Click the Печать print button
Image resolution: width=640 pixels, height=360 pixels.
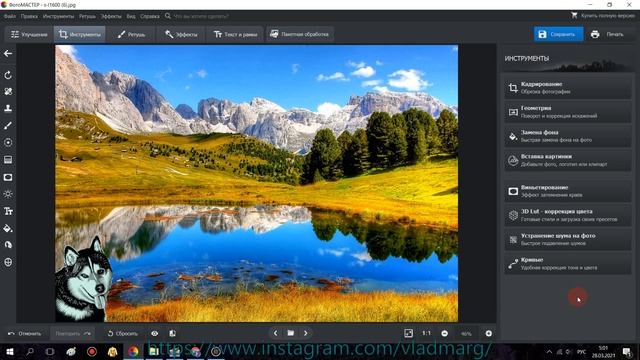(607, 34)
